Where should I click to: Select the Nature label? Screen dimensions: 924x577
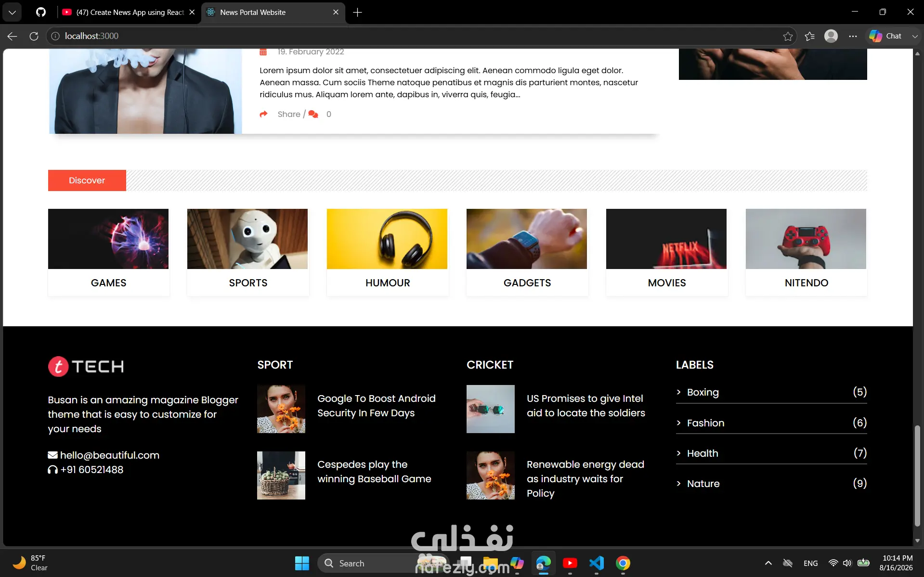pyautogui.click(x=703, y=484)
